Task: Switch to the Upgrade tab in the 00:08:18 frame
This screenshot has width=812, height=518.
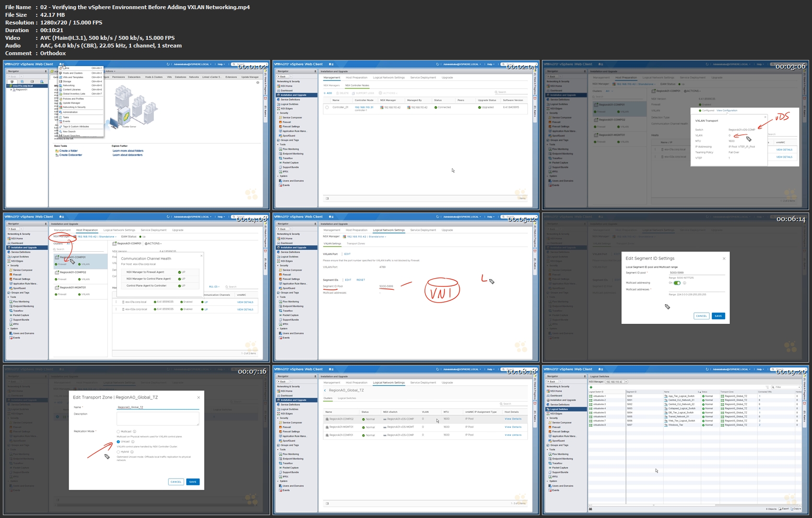Action: click(x=447, y=383)
